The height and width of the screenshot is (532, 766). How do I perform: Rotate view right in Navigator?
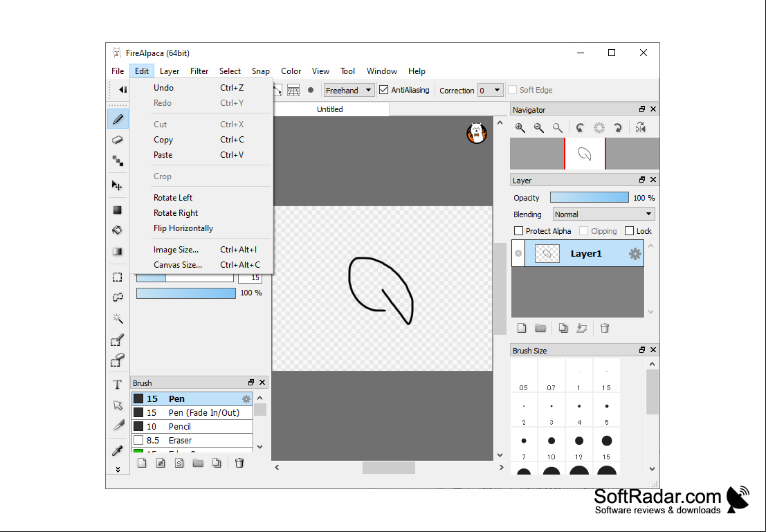point(618,128)
